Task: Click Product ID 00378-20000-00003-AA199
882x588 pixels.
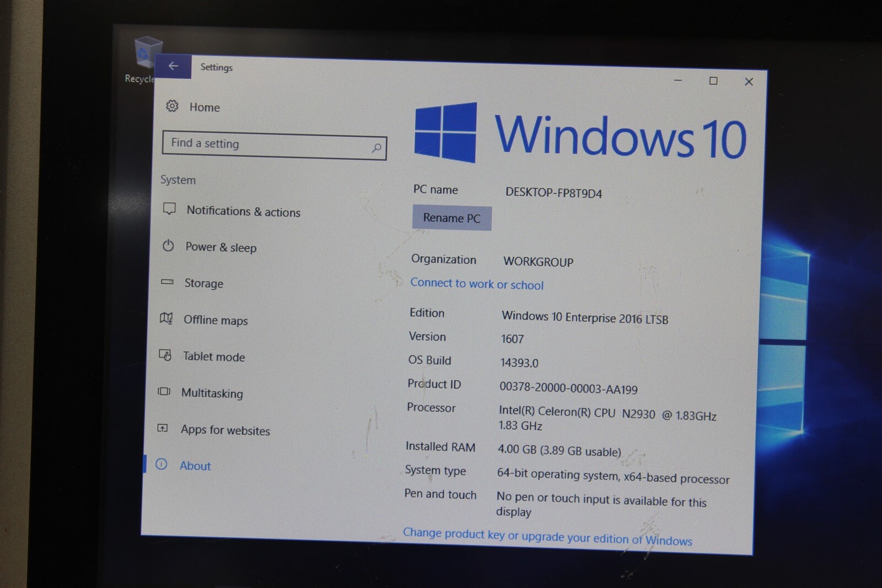Action: [x=568, y=388]
